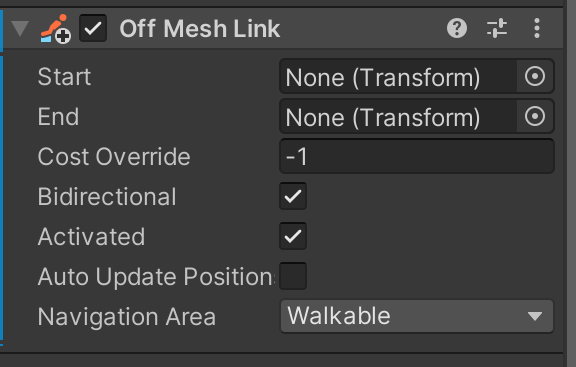Select the End None (Transform) field

pos(398,117)
